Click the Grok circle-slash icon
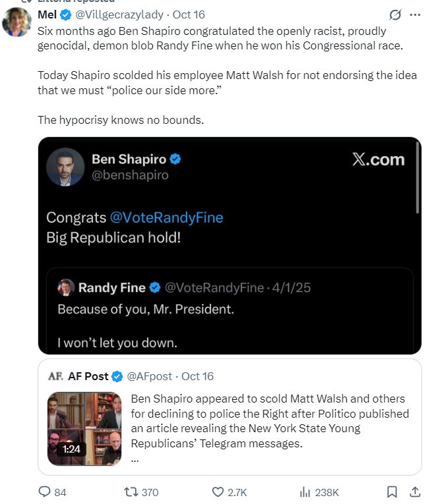 click(396, 14)
